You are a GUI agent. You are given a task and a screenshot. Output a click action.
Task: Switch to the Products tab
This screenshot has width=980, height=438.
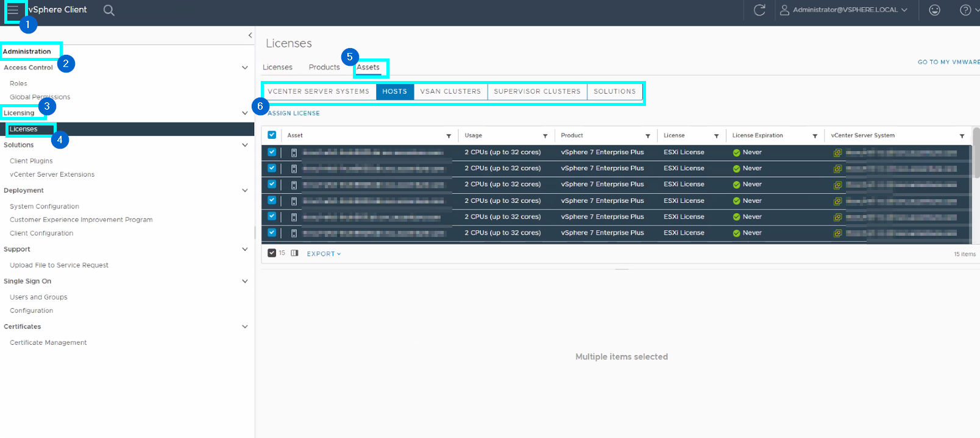tap(324, 67)
